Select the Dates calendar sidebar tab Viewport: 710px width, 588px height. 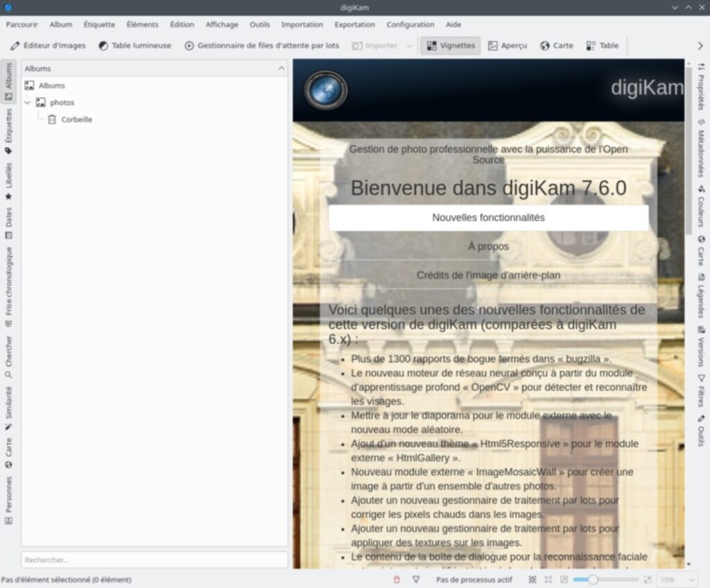[x=8, y=223]
